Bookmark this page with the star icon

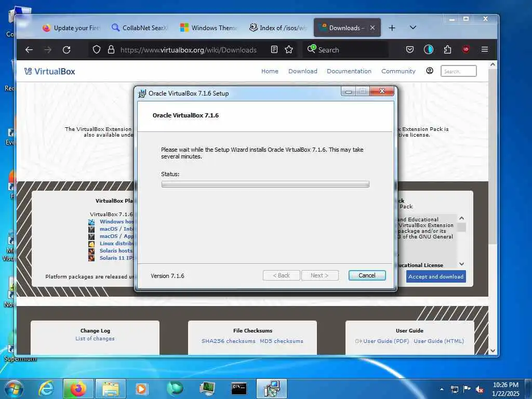coord(289,50)
